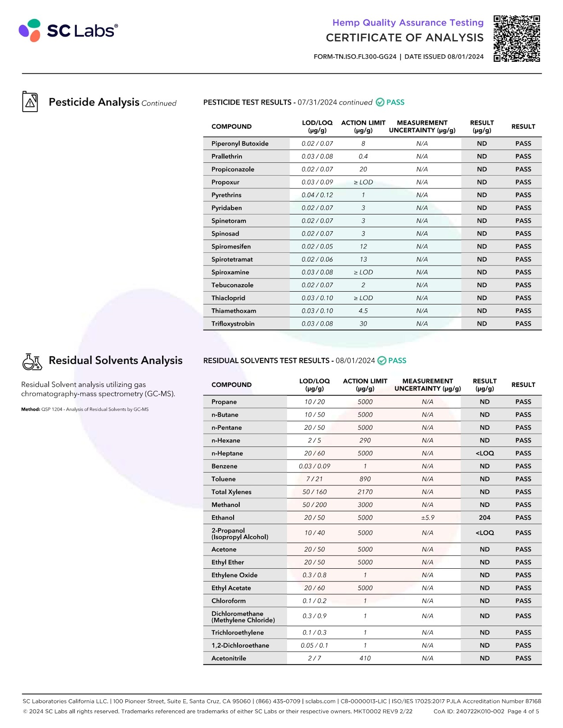Click the QR code image
The height and width of the screenshot is (728, 563).
(517, 38)
